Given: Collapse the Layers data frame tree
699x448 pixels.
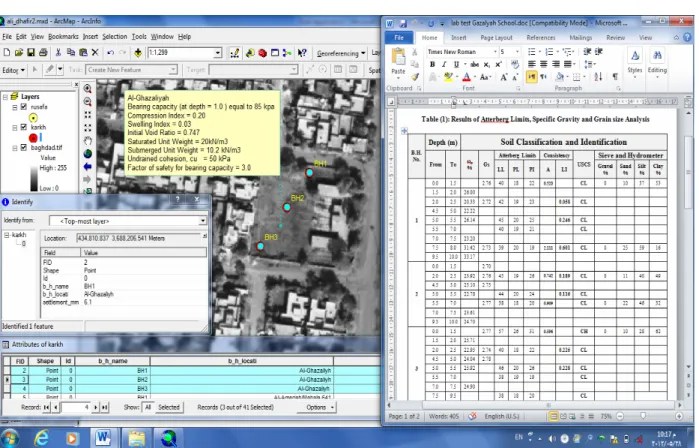Looking at the screenshot, I should (5, 97).
